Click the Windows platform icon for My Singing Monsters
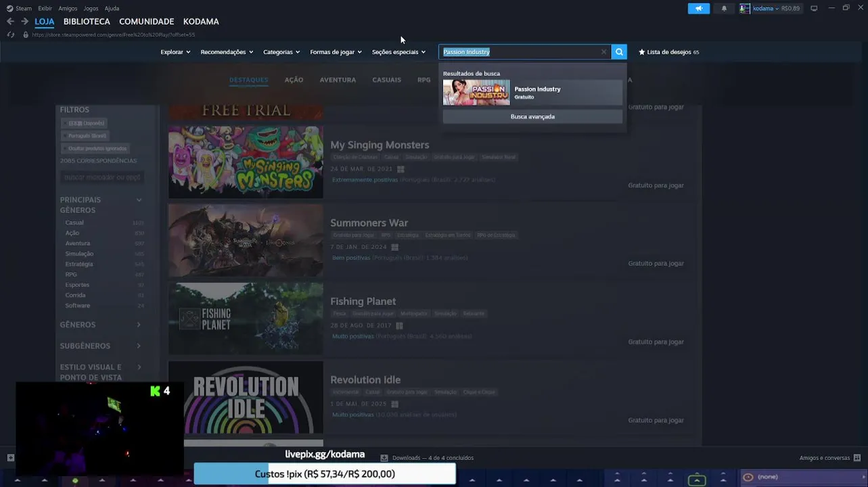Image resolution: width=868 pixels, height=487 pixels. 401,169
